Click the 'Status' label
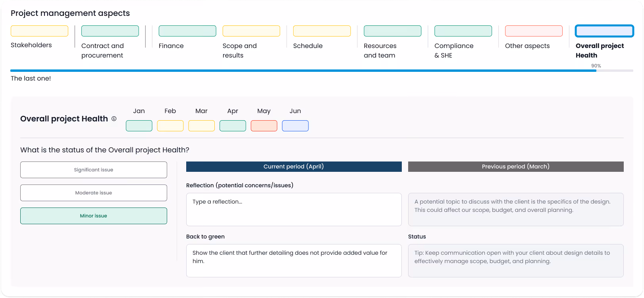Screen dimensions: 644x298 coord(417,236)
